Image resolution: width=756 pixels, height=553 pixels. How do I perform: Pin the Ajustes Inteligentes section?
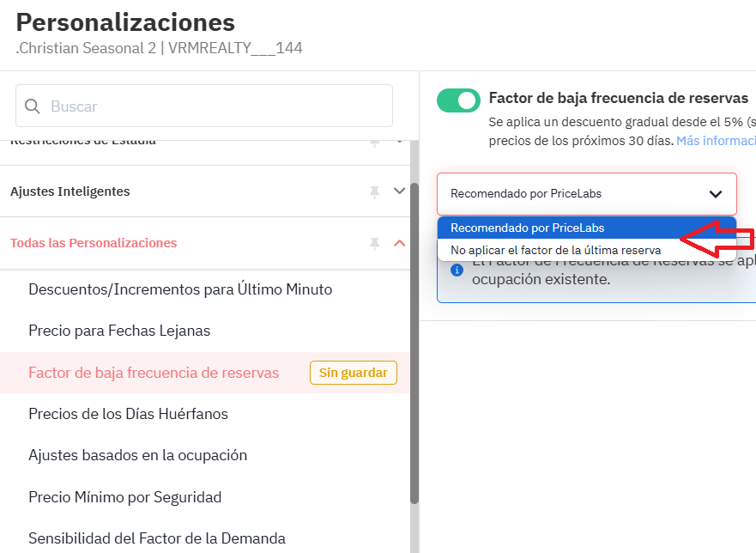pyautogui.click(x=375, y=191)
